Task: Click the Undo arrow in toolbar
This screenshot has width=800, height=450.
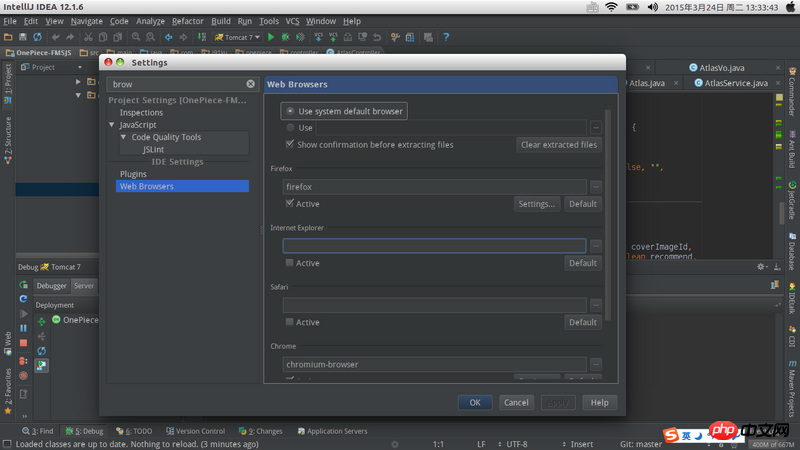Action: (x=56, y=37)
